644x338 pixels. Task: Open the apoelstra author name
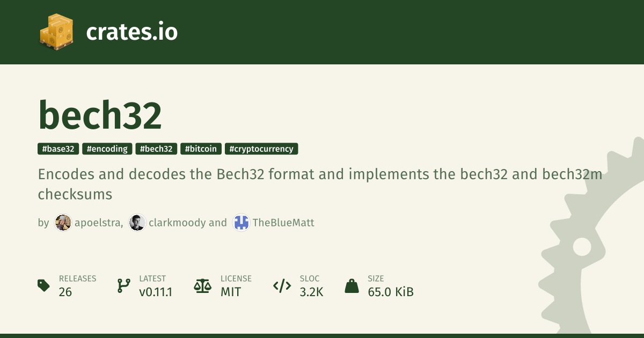(x=98, y=223)
